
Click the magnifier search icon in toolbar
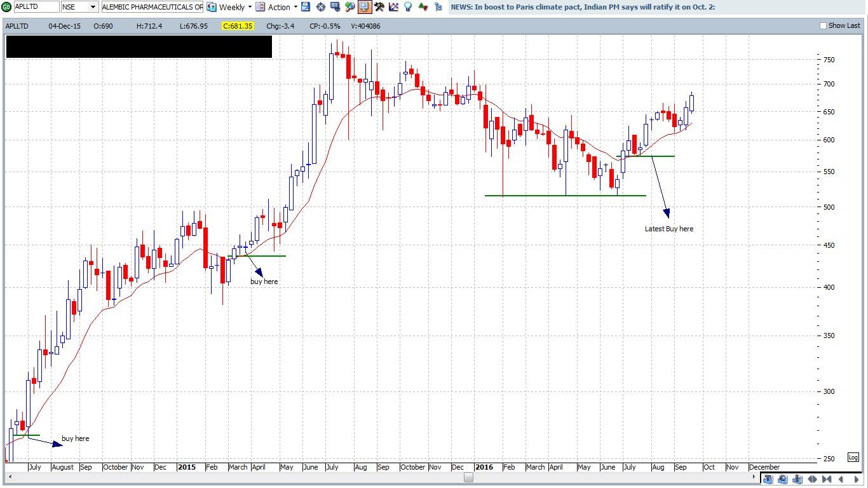tap(349, 7)
